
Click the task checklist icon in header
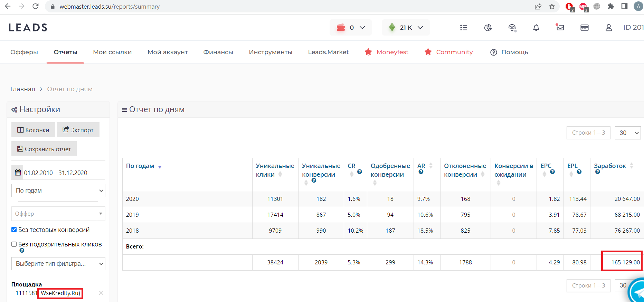click(464, 28)
